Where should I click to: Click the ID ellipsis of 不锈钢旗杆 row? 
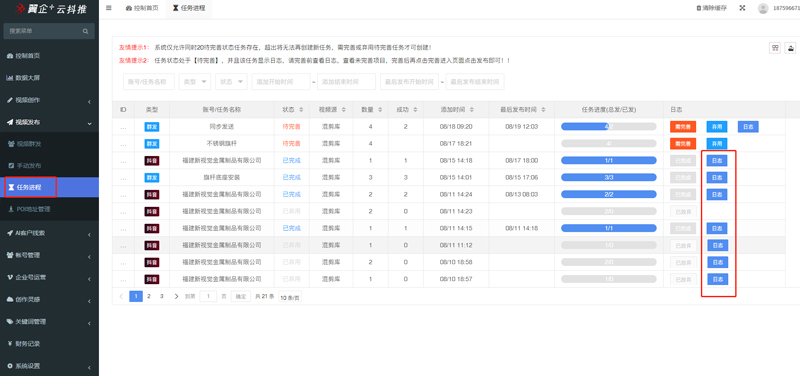coord(123,144)
